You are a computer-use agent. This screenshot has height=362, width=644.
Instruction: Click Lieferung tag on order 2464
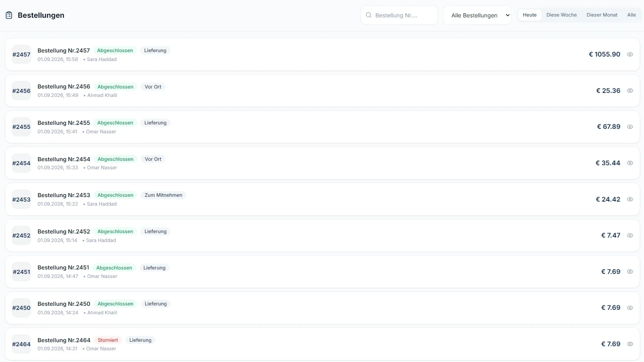(140, 340)
